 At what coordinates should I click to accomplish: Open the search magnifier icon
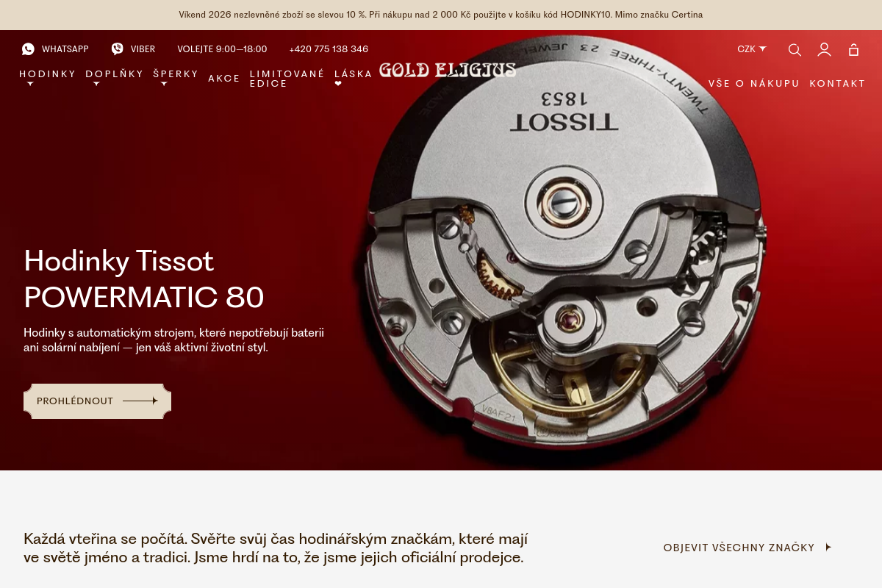(795, 49)
